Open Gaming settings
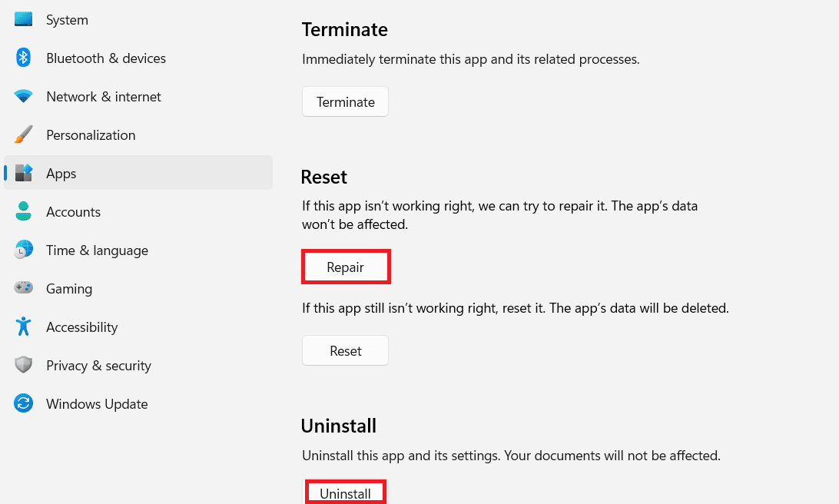This screenshot has height=504, width=839. (69, 289)
